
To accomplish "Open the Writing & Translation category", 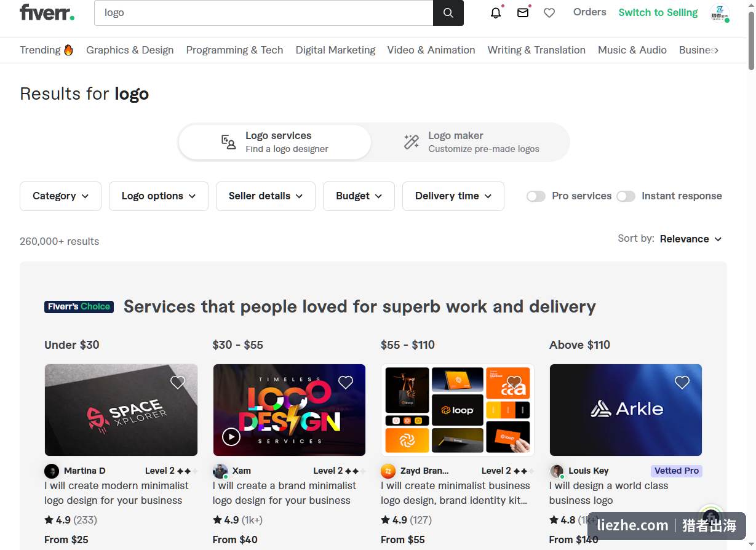I will [x=536, y=50].
